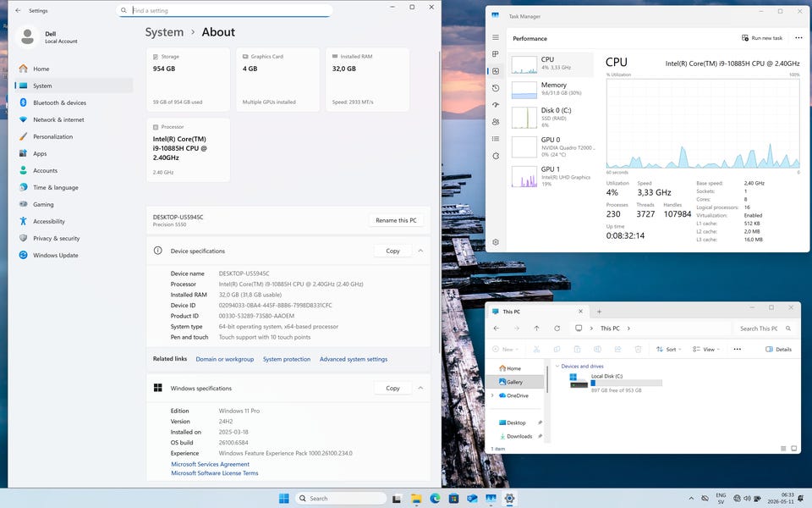Go back in the Settings window
Image resolution: width=812 pixels, height=508 pixels.
click(x=18, y=10)
